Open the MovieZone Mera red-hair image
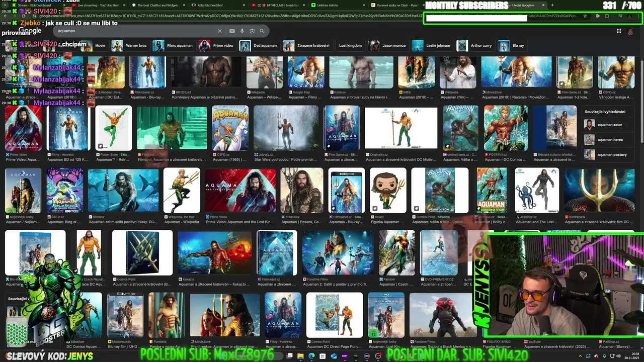The width and height of the screenshot is (644, 362). [x=225, y=315]
